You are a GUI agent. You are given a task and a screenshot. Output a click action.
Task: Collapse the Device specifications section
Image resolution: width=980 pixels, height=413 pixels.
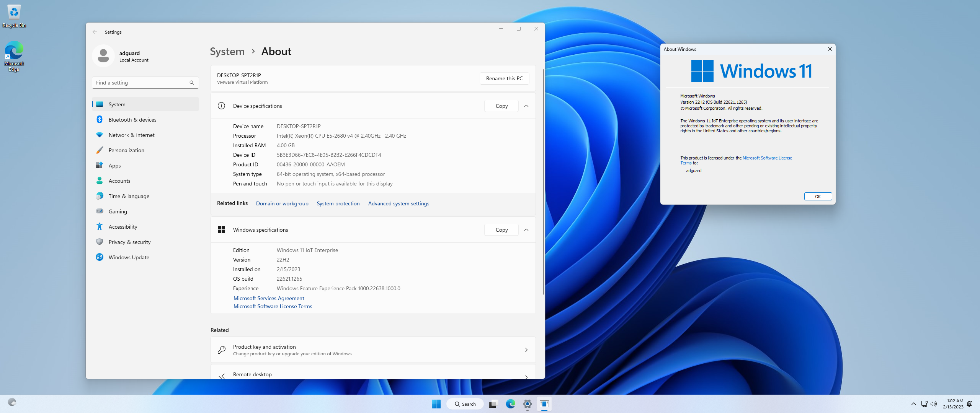[x=526, y=106]
